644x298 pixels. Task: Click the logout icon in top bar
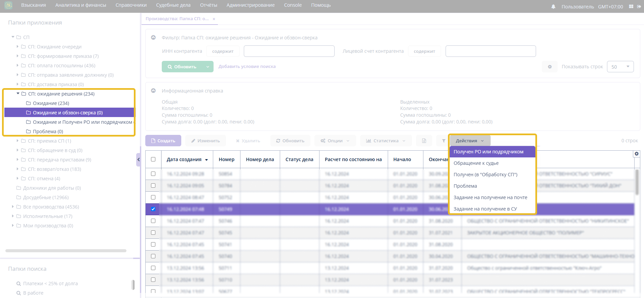639,6
